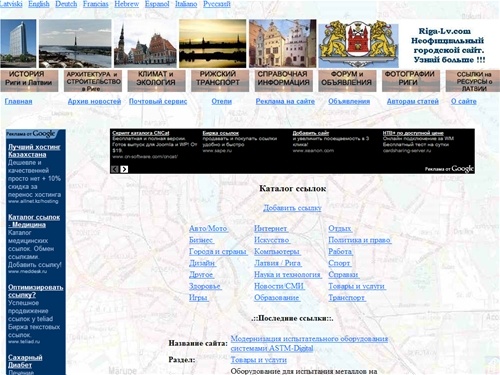The width and height of the screenshot is (500, 375).
Task: Click Скрипт каталога CNCat ad
Action: [141, 133]
